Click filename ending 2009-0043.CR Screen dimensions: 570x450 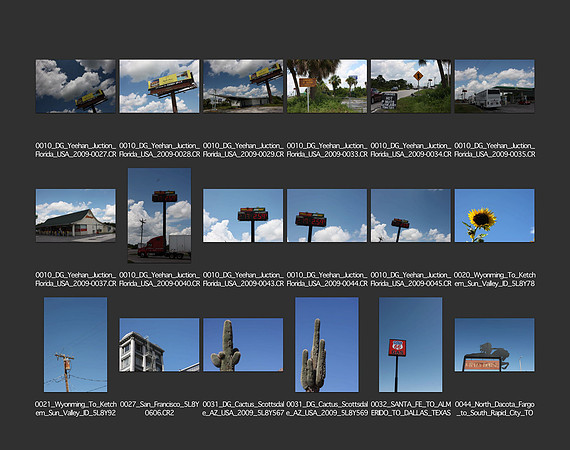click(243, 279)
